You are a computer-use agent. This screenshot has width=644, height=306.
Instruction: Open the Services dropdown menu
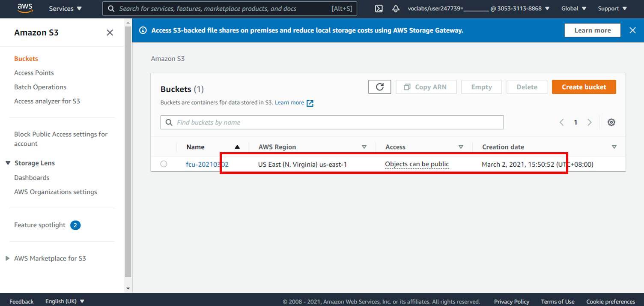click(x=66, y=9)
